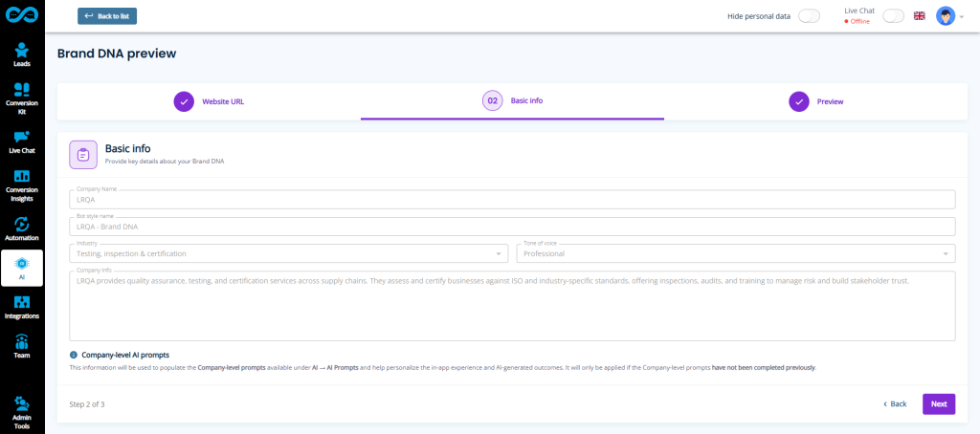Open Conversion Kit in the sidebar
The height and width of the screenshot is (434, 980).
click(x=22, y=98)
